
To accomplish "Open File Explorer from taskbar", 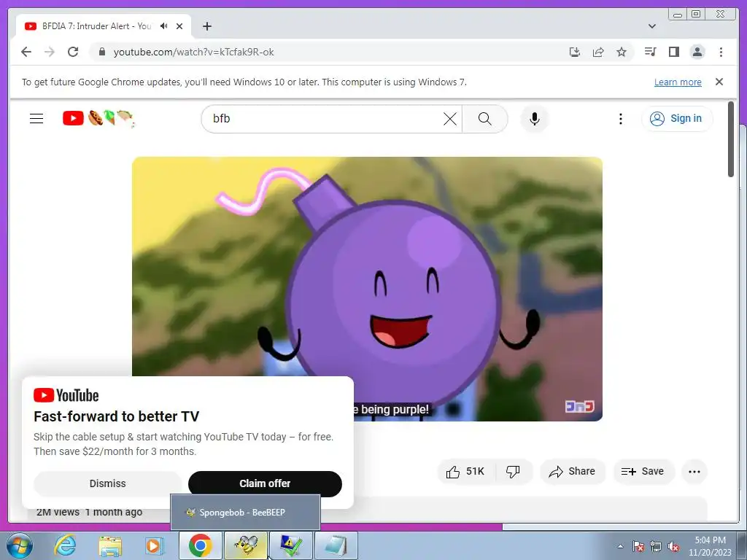I will click(x=110, y=545).
